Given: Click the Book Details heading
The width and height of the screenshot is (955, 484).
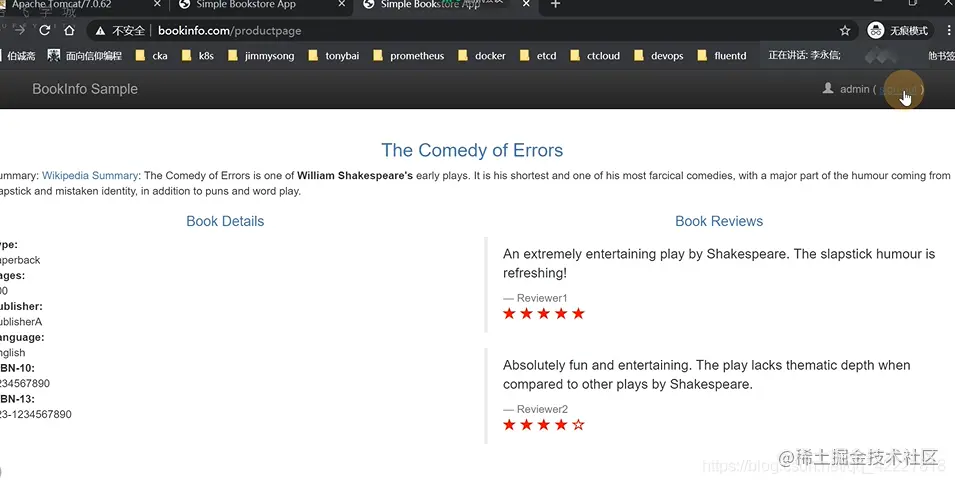Looking at the screenshot, I should (x=225, y=221).
